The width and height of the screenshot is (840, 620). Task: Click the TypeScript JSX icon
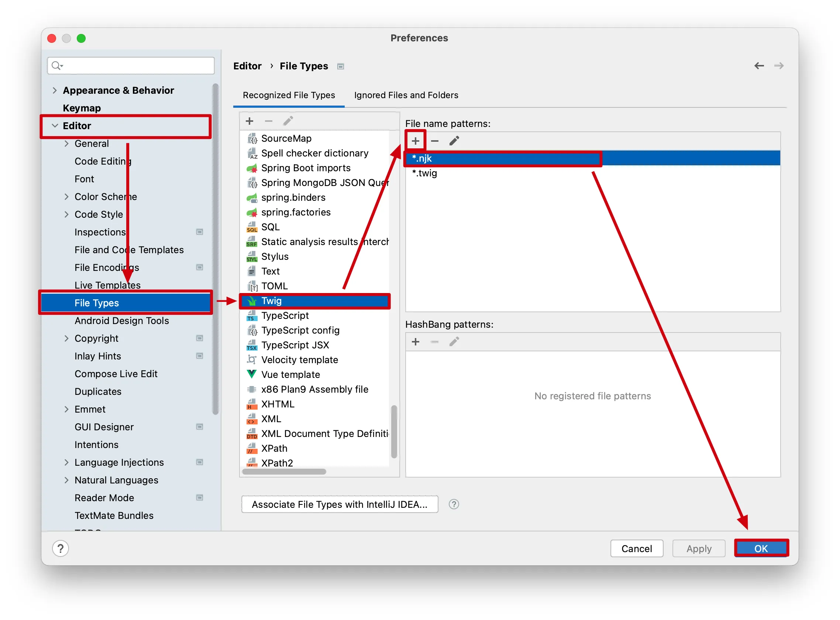[252, 345]
